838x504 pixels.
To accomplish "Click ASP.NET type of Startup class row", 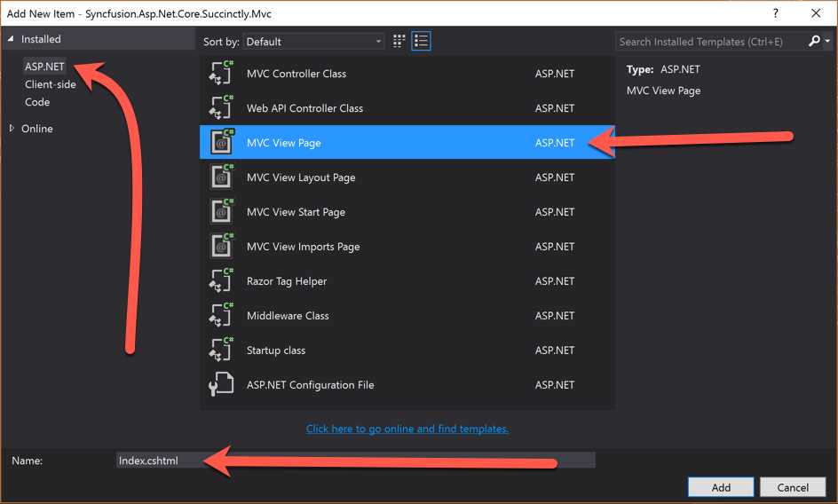I will coord(555,350).
